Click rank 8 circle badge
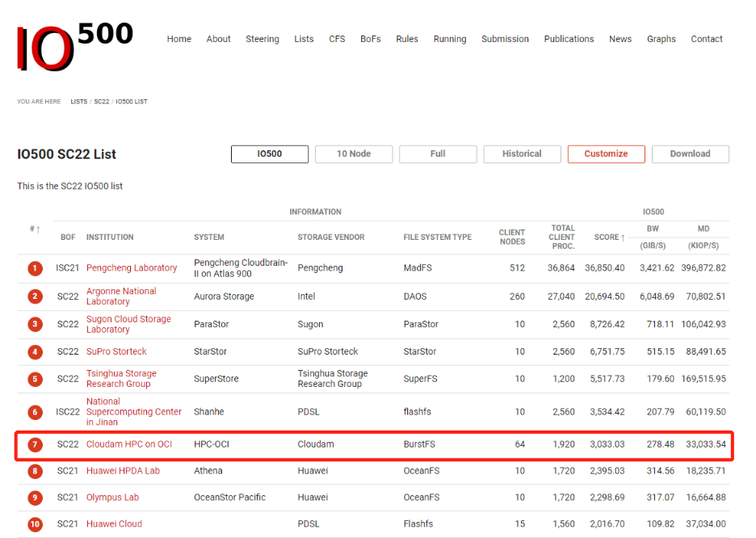The width and height of the screenshot is (756, 538). tap(35, 471)
